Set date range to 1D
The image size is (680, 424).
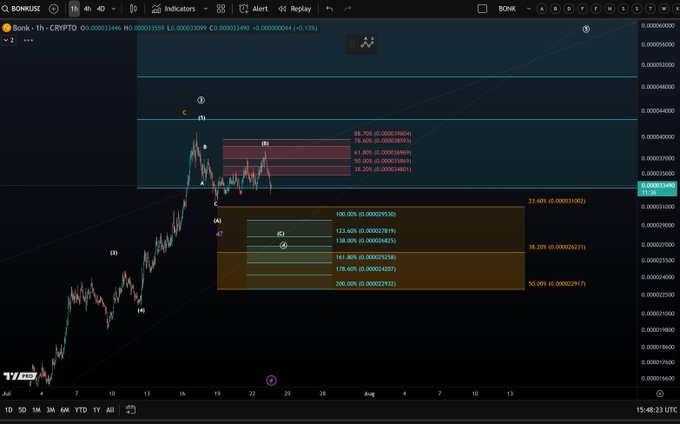8,410
